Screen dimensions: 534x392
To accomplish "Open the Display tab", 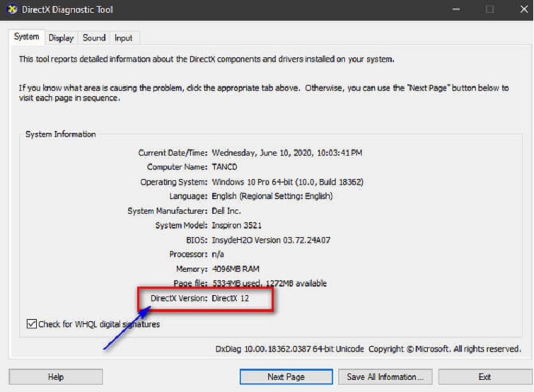I will 61,38.
